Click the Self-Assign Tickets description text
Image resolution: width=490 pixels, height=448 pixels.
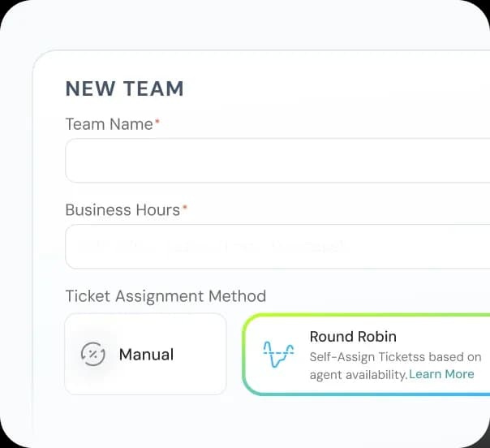(x=394, y=357)
